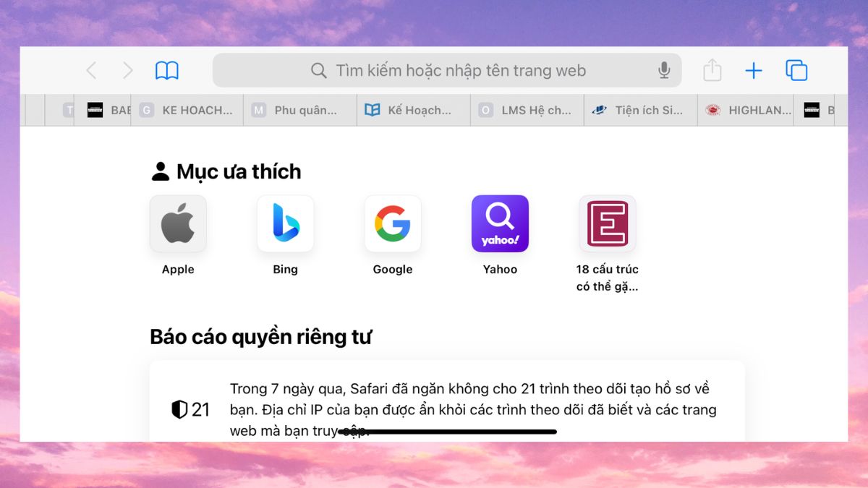Switch to the Phu quân... tab
This screenshot has width=868, height=488.
point(299,111)
